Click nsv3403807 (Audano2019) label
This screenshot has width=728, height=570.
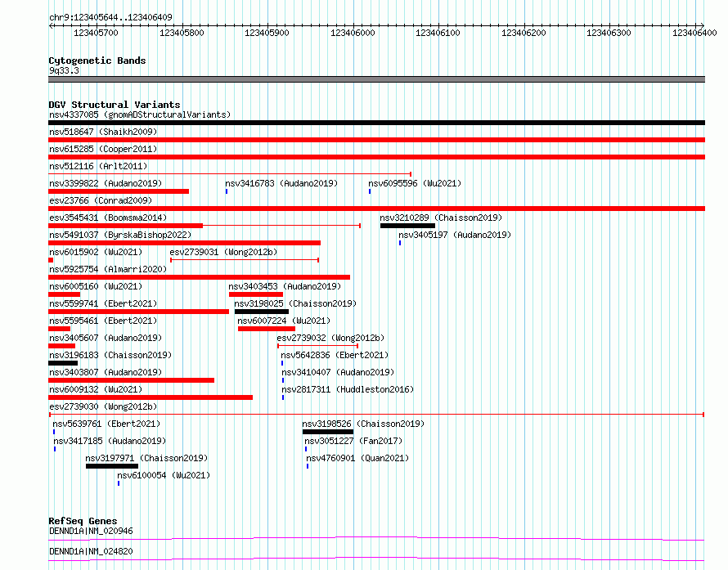tap(106, 372)
